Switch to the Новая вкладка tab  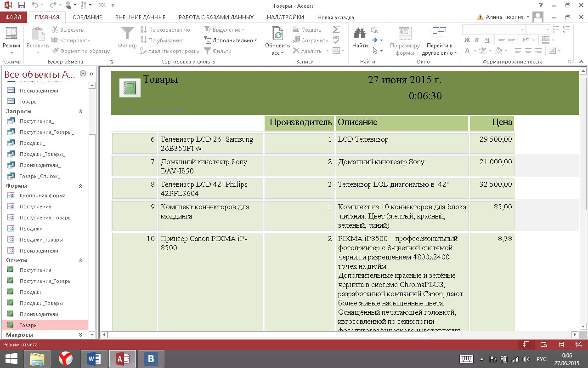pos(336,17)
